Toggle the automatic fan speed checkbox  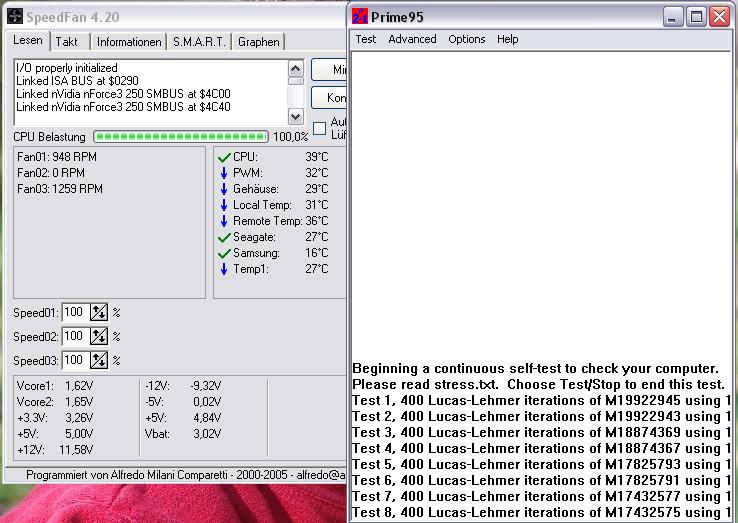point(319,129)
